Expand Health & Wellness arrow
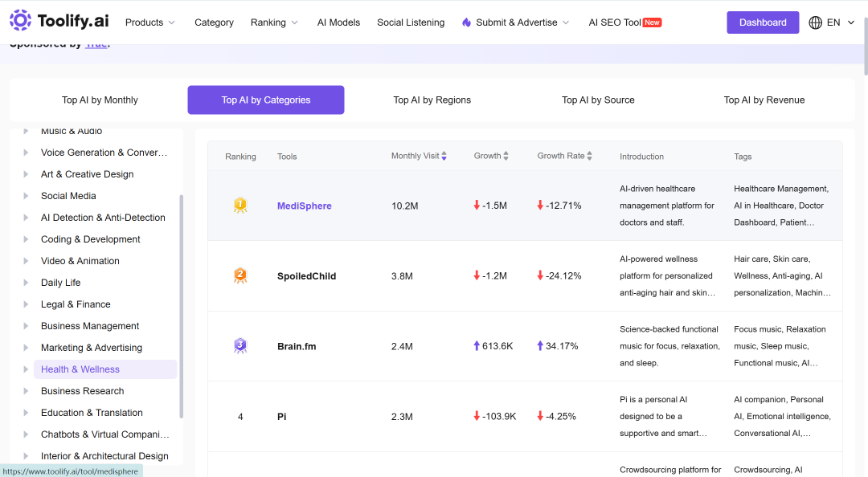Image resolution: width=868 pixels, height=477 pixels. (x=26, y=369)
